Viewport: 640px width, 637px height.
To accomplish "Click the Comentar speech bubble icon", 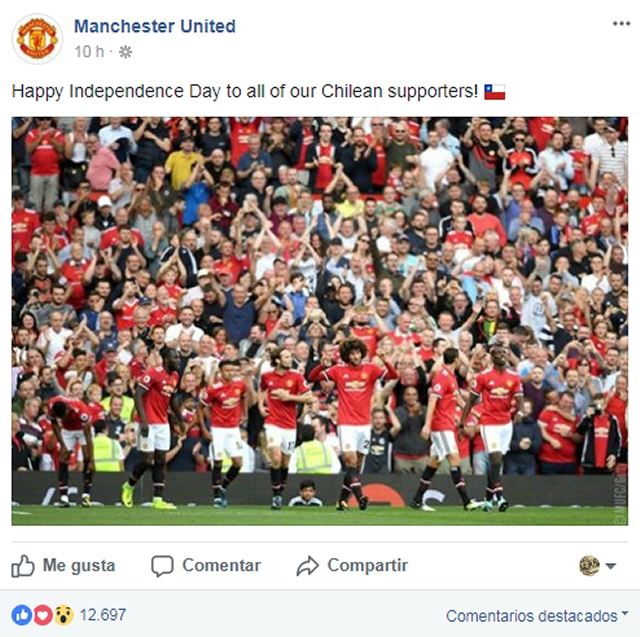I will tap(162, 566).
